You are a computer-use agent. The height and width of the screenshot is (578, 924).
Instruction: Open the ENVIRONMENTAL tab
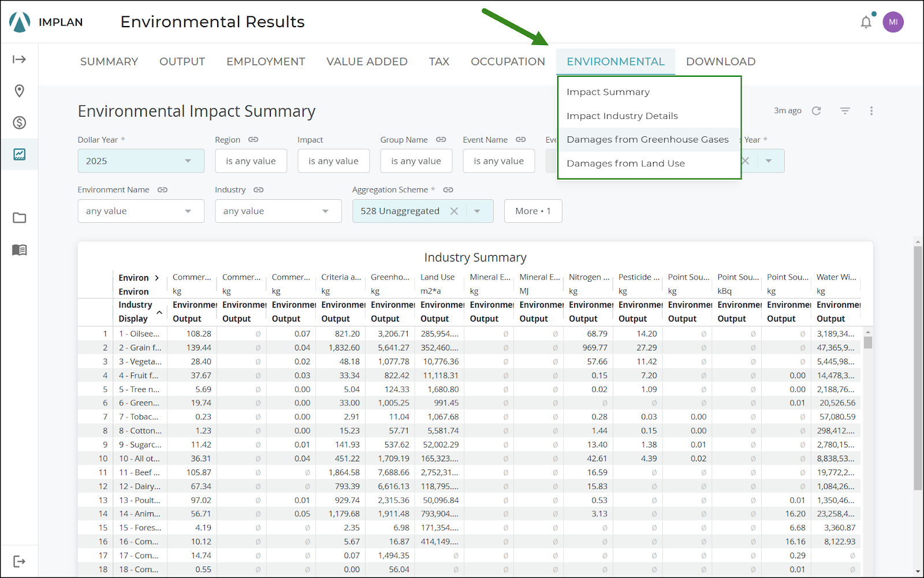[x=616, y=62]
